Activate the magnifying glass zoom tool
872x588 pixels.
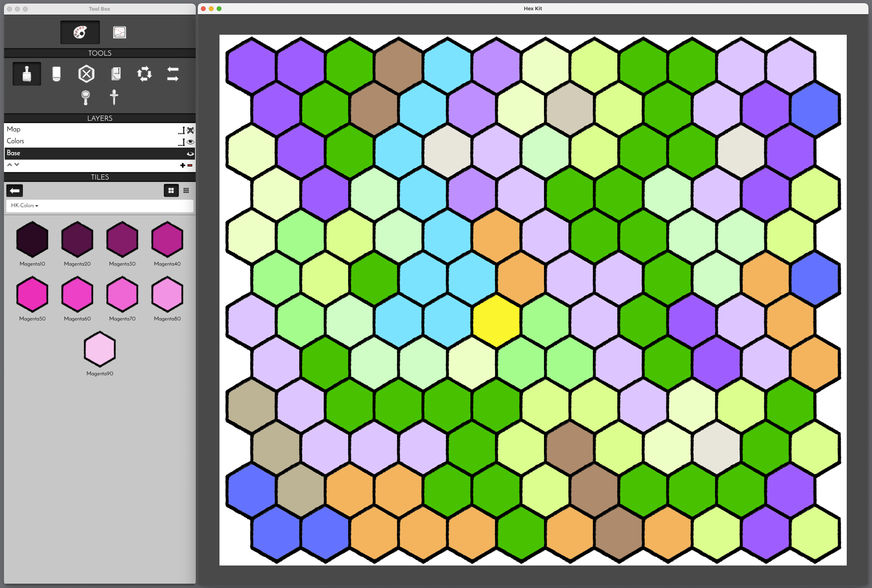click(85, 97)
